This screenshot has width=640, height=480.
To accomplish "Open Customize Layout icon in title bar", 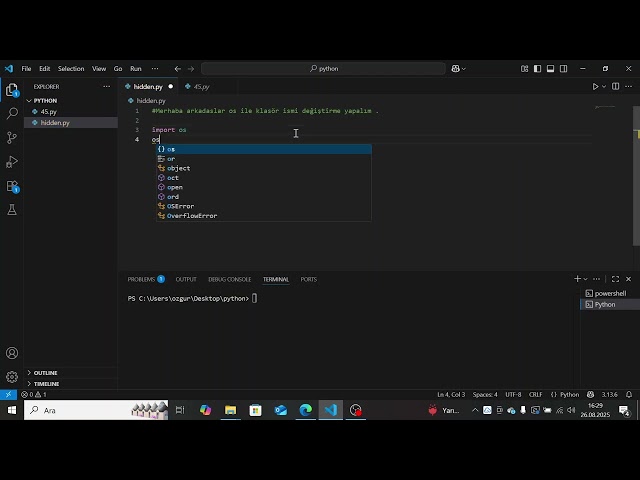I will point(524,69).
